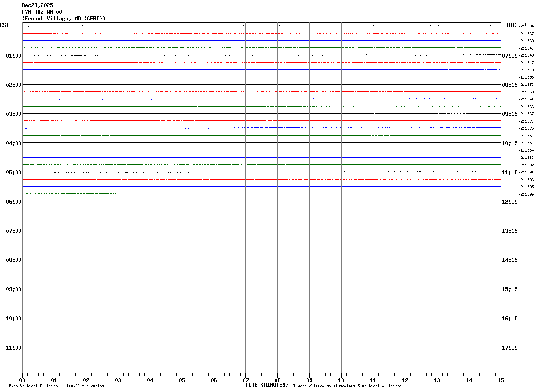
Task: Click the UTC timezone label
Action: [512, 25]
